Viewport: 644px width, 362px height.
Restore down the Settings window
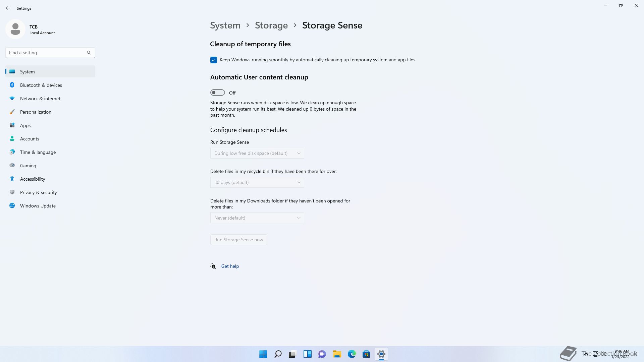coord(621,5)
